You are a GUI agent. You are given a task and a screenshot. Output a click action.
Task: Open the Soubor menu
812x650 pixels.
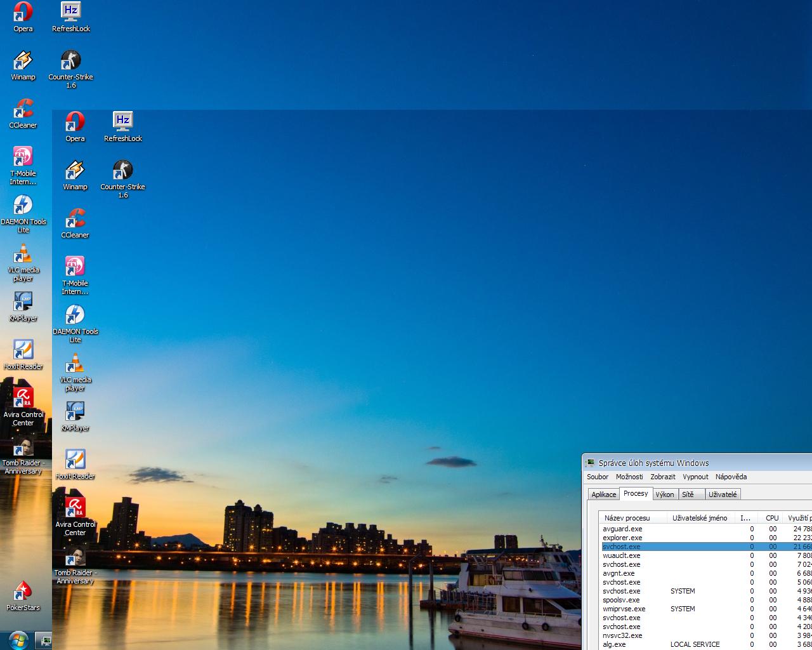tap(598, 477)
